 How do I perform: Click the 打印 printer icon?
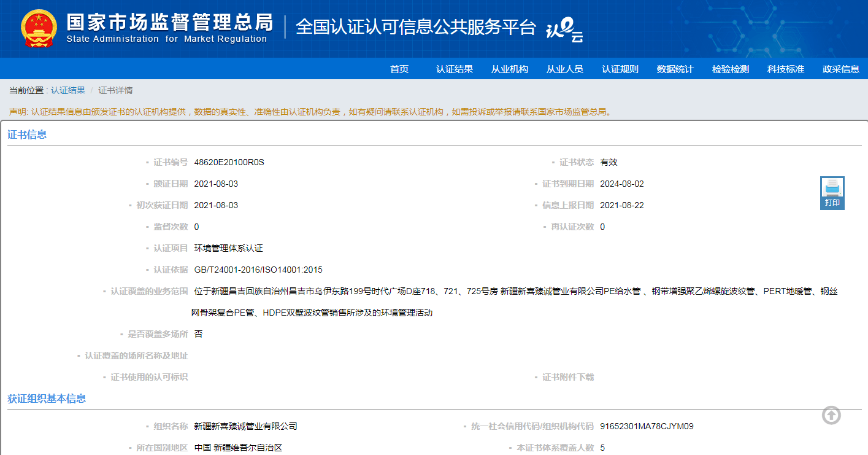[832, 193]
